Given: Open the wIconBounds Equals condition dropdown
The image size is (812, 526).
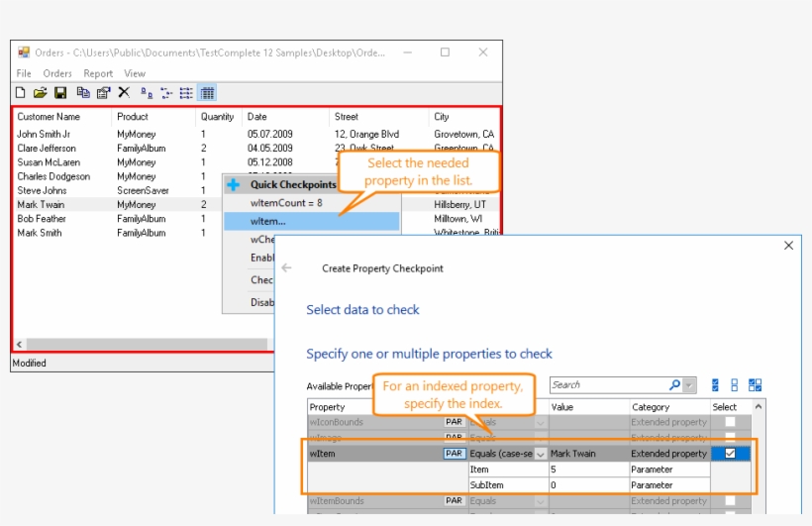Looking at the screenshot, I should click(541, 422).
